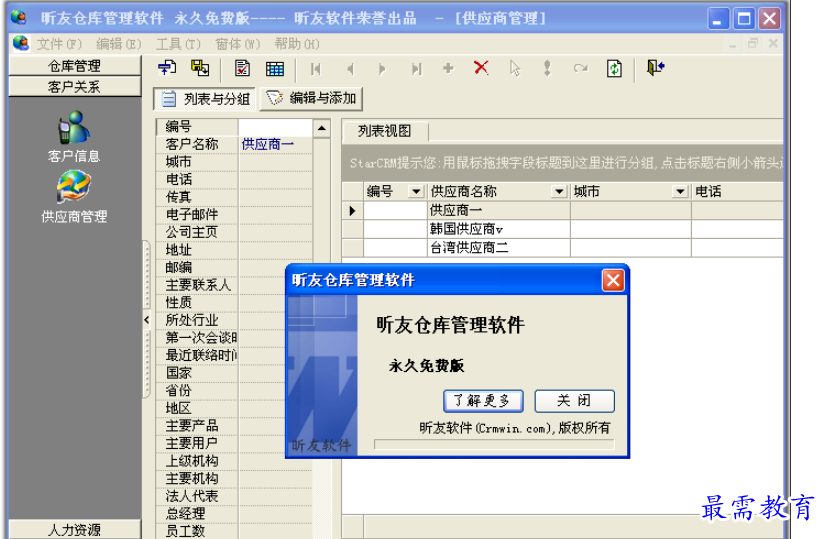The height and width of the screenshot is (539, 823).
Task: Click the first toolbar icon with arrows
Action: point(167,68)
